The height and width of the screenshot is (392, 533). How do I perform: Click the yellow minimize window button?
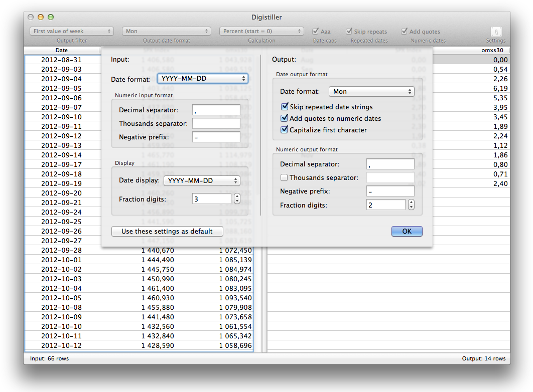click(x=41, y=17)
